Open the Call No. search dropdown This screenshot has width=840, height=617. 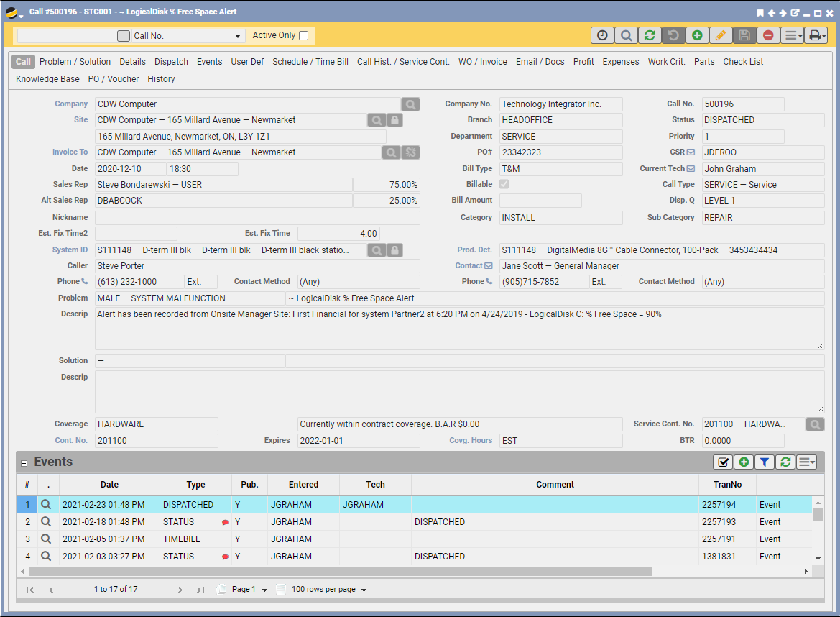[x=239, y=36]
